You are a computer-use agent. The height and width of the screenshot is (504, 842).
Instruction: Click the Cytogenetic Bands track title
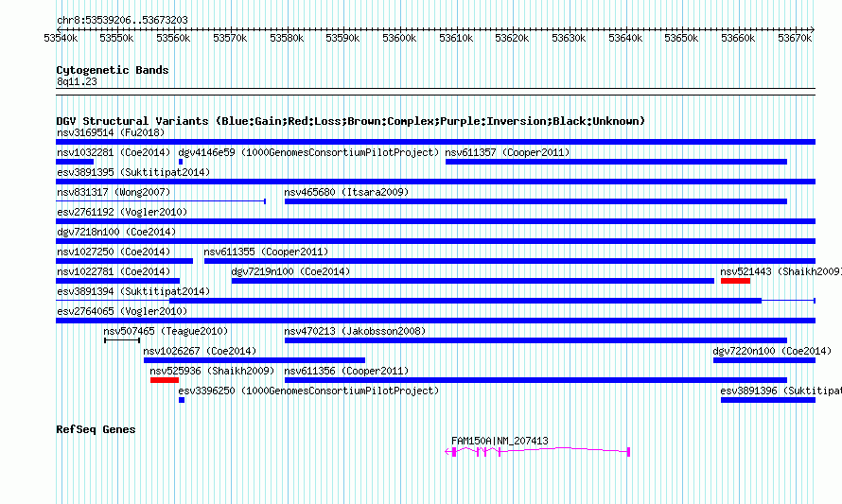coord(113,70)
